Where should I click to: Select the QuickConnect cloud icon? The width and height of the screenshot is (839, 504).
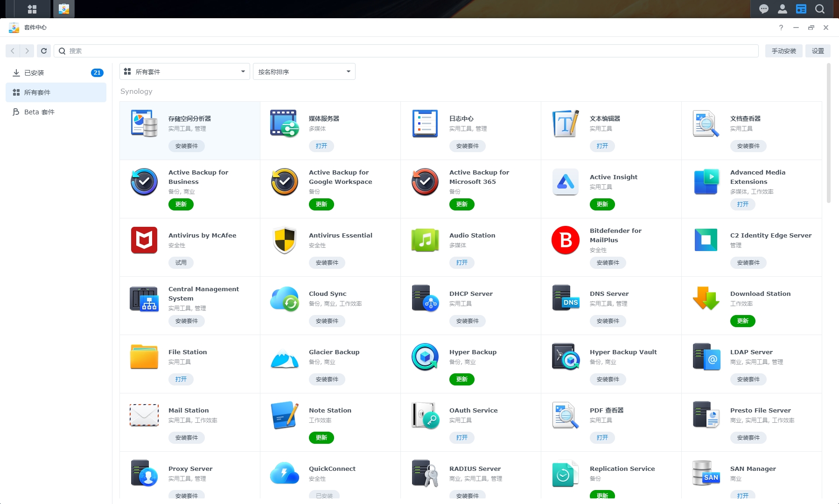click(285, 473)
